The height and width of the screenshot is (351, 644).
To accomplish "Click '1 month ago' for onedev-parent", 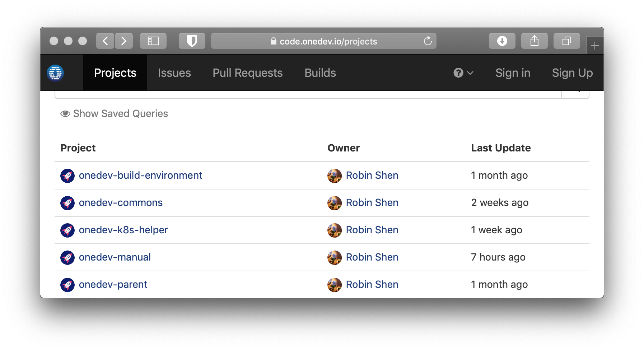I will coord(499,284).
